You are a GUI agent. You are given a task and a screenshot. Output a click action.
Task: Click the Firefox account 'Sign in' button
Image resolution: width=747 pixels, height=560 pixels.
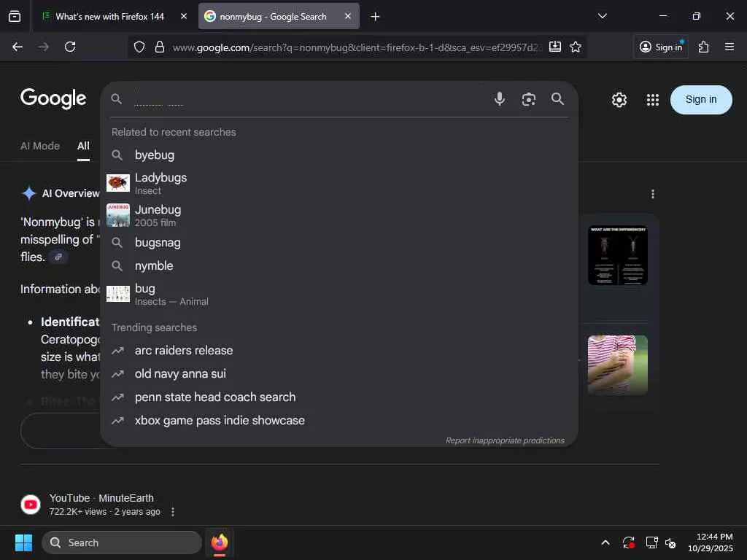(x=661, y=47)
